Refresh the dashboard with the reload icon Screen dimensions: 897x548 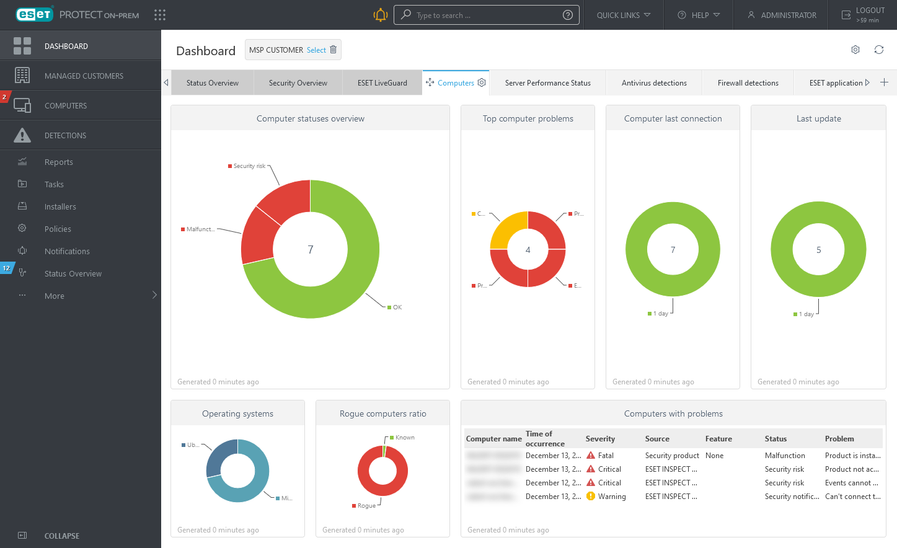click(x=879, y=50)
